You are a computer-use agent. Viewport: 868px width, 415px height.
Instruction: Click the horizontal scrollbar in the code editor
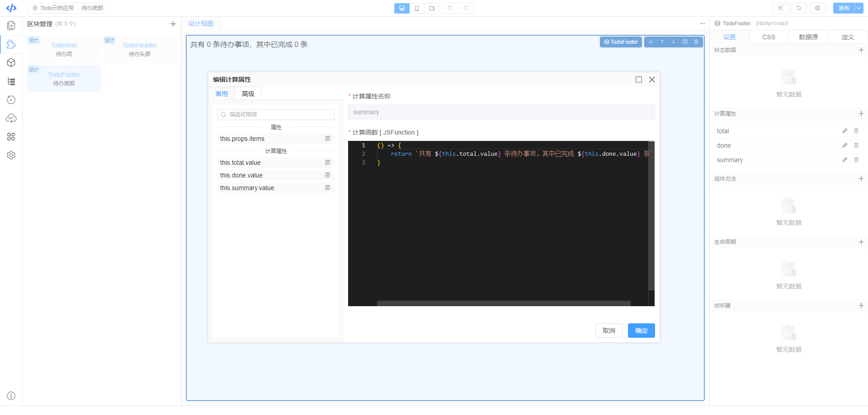[504, 303]
